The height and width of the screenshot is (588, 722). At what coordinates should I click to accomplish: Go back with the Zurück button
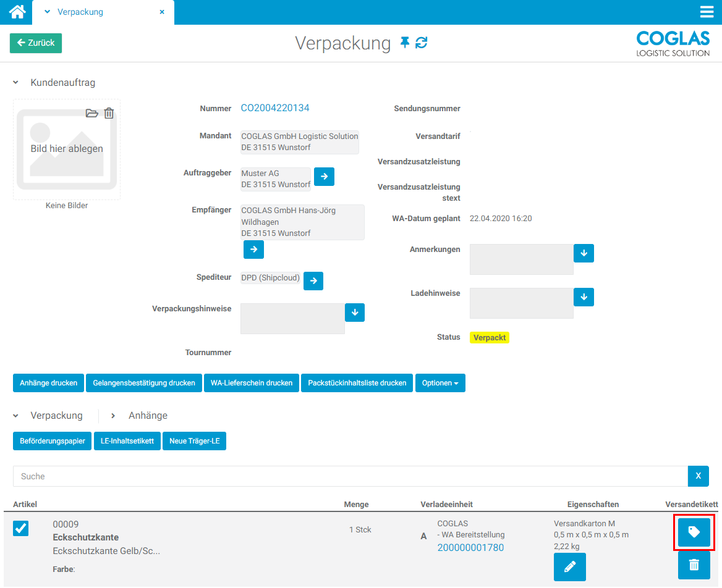pyautogui.click(x=36, y=43)
